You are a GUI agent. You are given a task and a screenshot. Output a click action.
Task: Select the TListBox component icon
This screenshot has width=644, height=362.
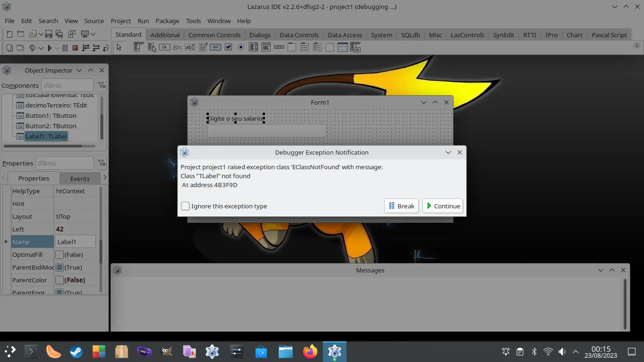coord(254,47)
